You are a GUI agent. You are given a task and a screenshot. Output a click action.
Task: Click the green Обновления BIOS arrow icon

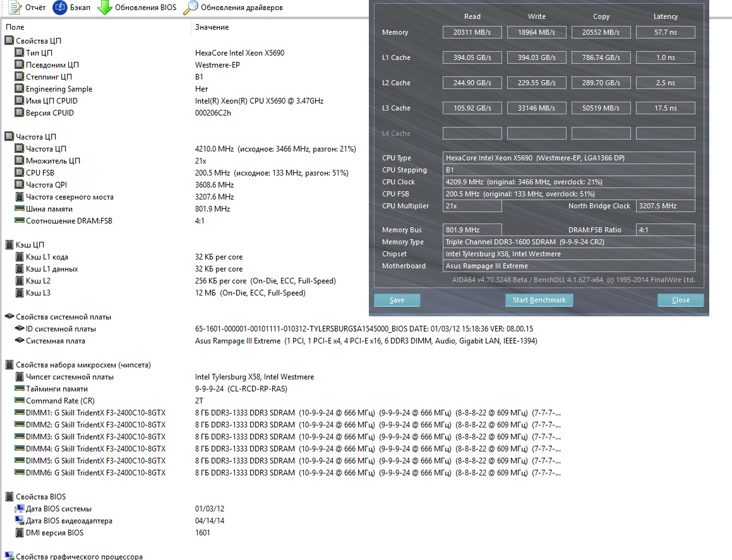click(x=105, y=8)
